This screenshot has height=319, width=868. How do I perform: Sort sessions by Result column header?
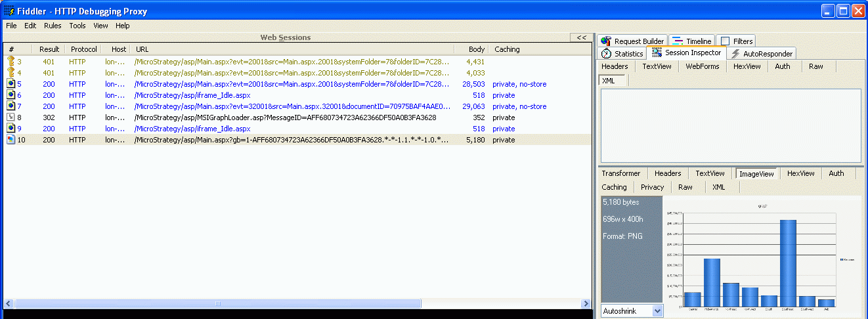coord(49,49)
